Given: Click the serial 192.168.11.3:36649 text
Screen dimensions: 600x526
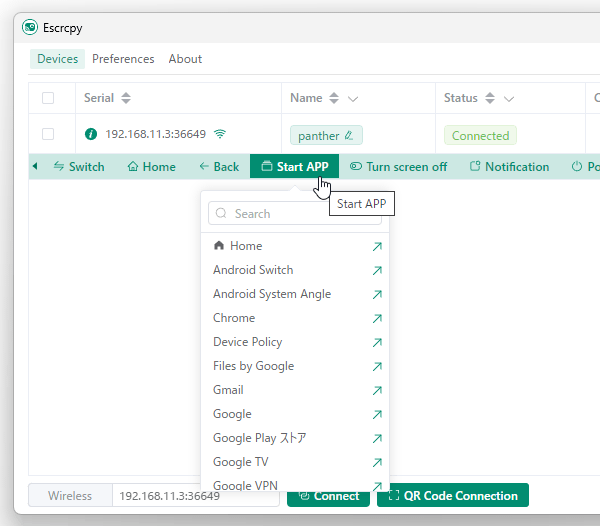Looking at the screenshot, I should [x=155, y=134].
